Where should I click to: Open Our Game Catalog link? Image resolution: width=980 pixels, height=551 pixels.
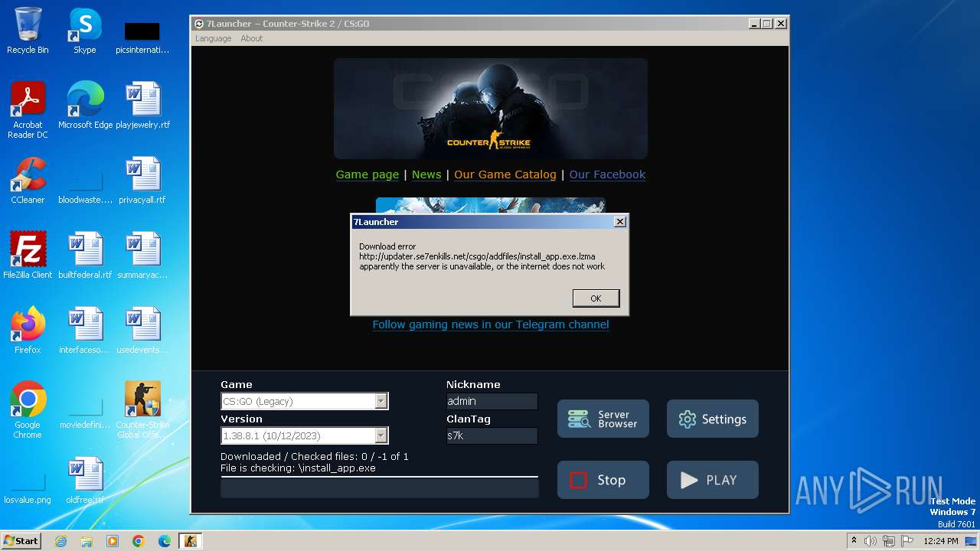(x=505, y=174)
